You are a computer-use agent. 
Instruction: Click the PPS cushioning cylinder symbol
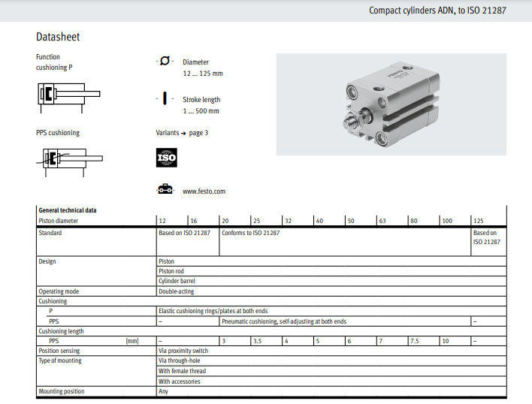click(x=69, y=162)
